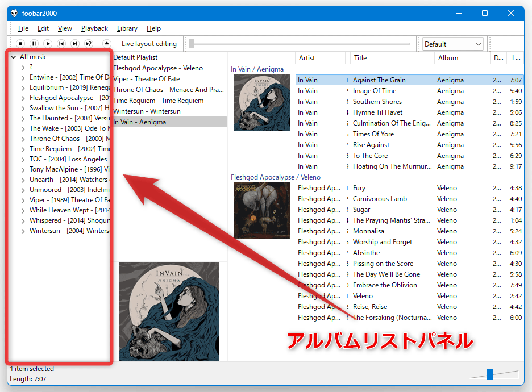This screenshot has height=392, width=532.
Task: Click the Veleno album cover thumbnail
Action: pyautogui.click(x=262, y=211)
